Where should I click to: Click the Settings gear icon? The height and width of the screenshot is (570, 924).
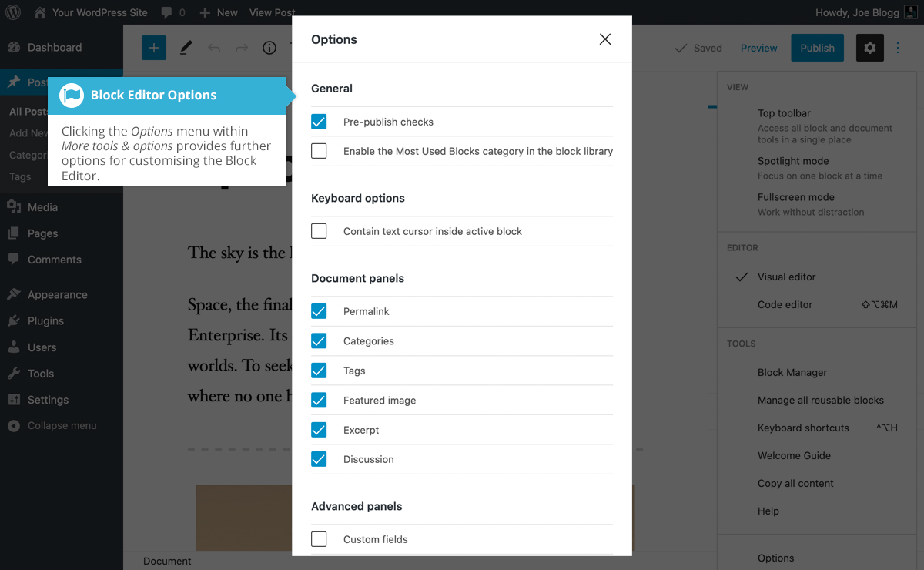(869, 48)
